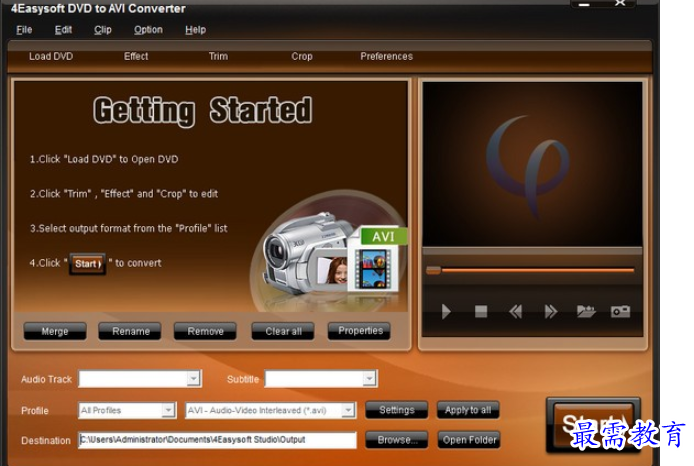Click the fast-forward/next double-arrow icon

point(550,312)
